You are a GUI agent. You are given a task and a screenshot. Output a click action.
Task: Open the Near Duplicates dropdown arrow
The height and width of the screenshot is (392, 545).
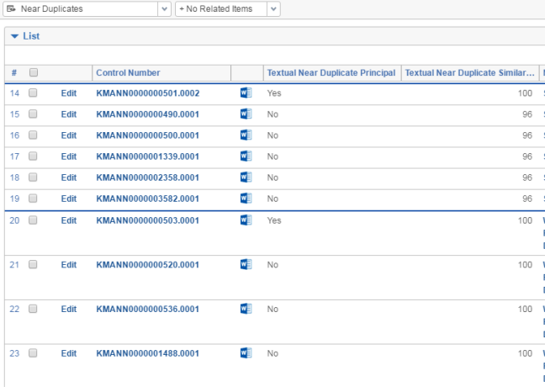(x=164, y=9)
